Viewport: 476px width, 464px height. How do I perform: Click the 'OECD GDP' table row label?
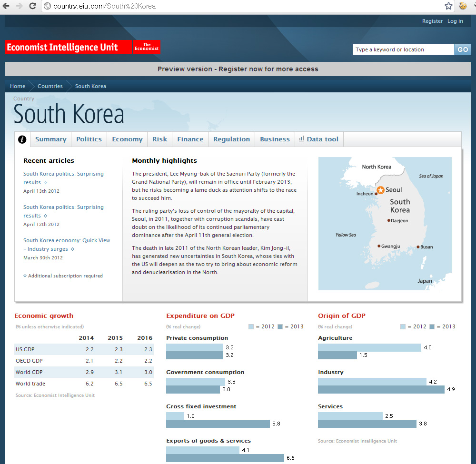pos(29,361)
